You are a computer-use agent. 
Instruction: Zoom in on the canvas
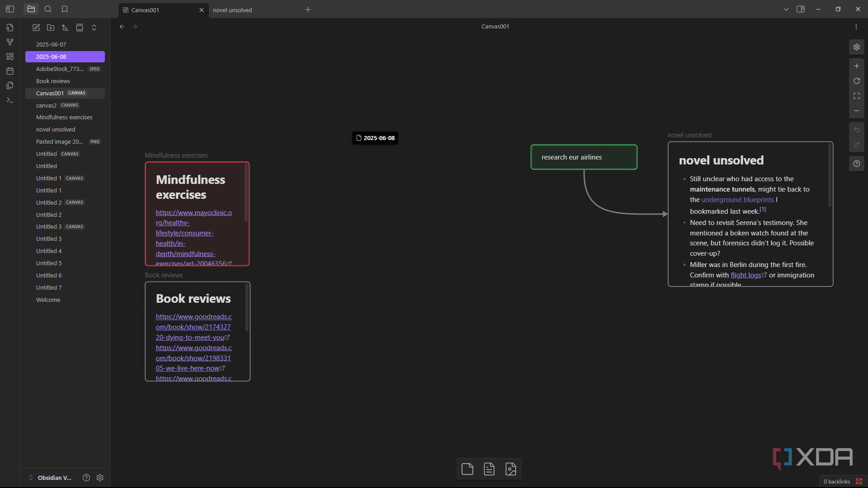[x=857, y=66]
